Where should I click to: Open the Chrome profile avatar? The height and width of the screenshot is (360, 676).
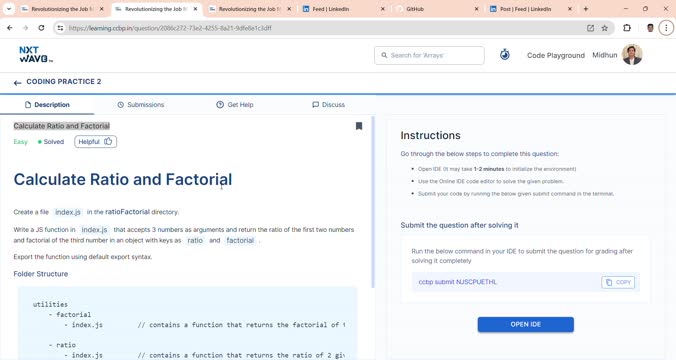coord(650,28)
